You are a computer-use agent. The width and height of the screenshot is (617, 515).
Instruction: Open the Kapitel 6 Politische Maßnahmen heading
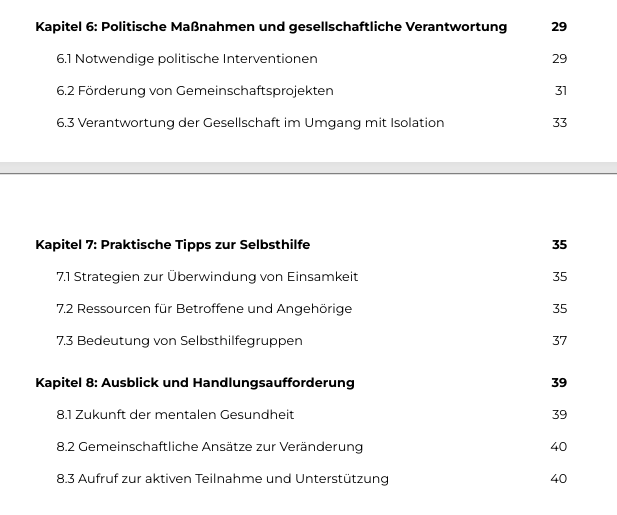(271, 27)
